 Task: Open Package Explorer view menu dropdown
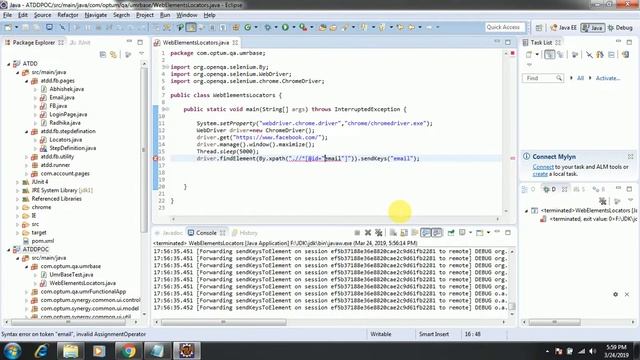coord(142,54)
